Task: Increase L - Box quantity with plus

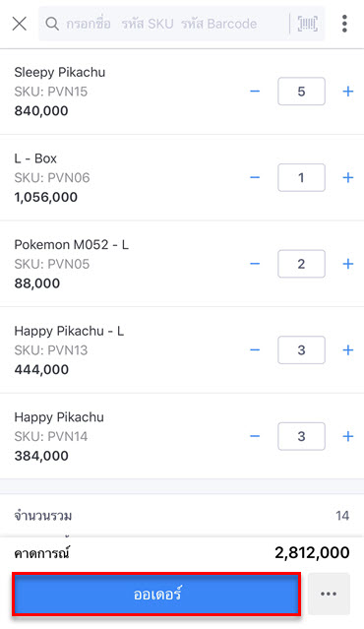Action: tap(348, 178)
